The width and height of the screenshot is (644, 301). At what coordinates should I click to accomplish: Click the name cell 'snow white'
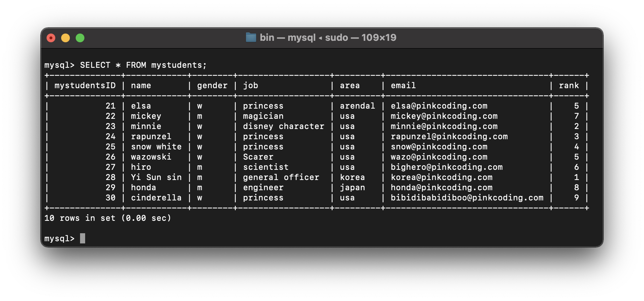click(x=156, y=147)
